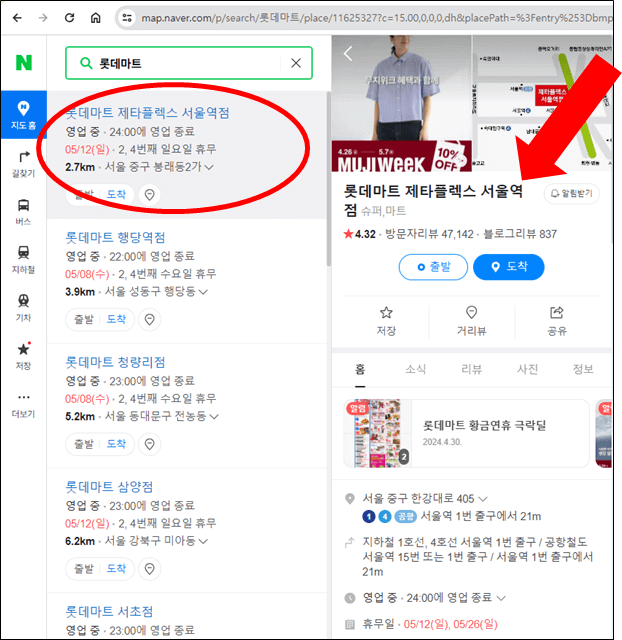This screenshot has width=622, height=640.
Task: Set 청량리점 as 도착
Action: [116, 444]
